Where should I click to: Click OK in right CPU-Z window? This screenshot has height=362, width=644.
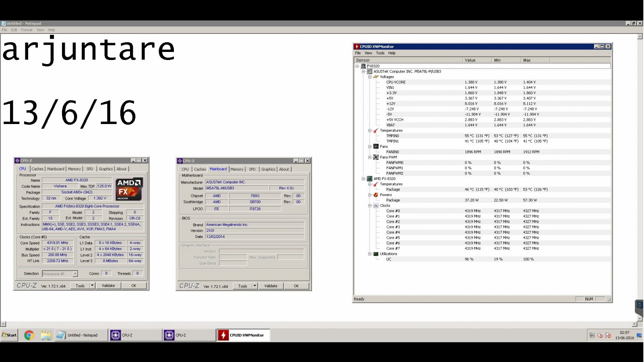point(296,286)
